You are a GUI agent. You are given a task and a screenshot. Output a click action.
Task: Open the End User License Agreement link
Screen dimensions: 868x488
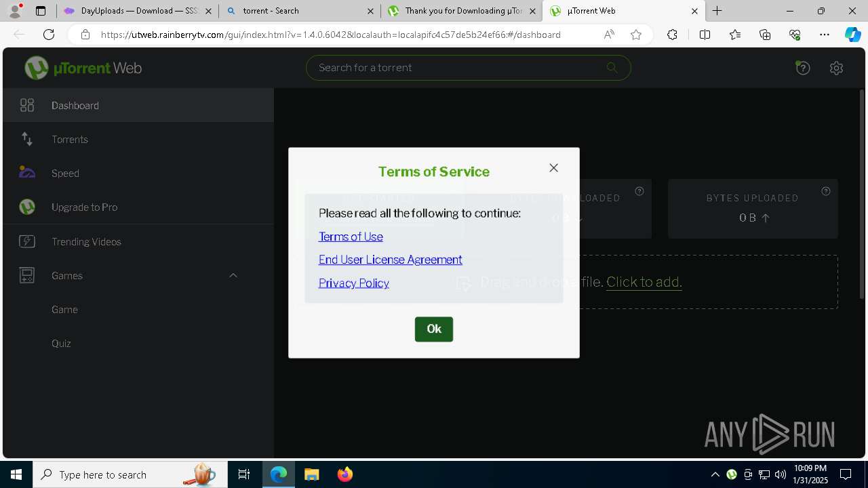391,260
